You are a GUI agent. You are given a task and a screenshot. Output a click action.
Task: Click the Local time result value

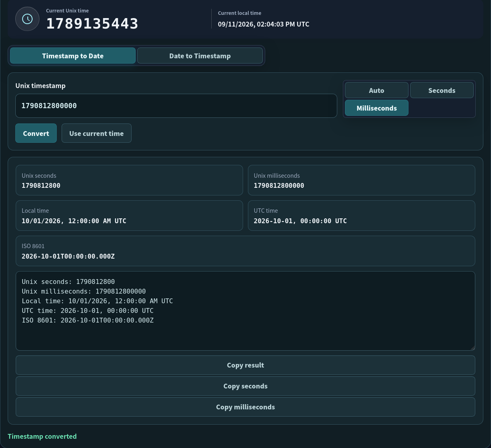(74, 221)
